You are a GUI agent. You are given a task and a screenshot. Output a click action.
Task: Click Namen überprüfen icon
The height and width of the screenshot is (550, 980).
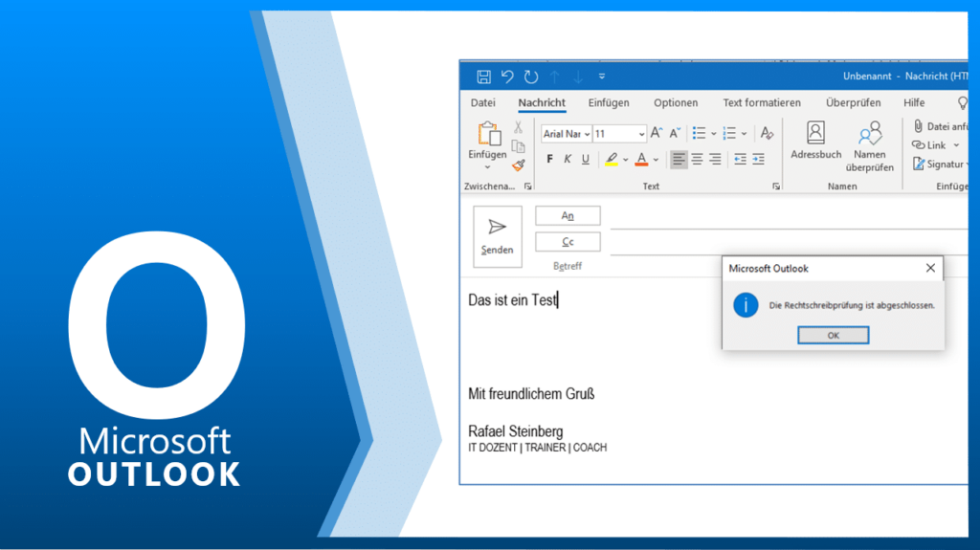tap(869, 140)
